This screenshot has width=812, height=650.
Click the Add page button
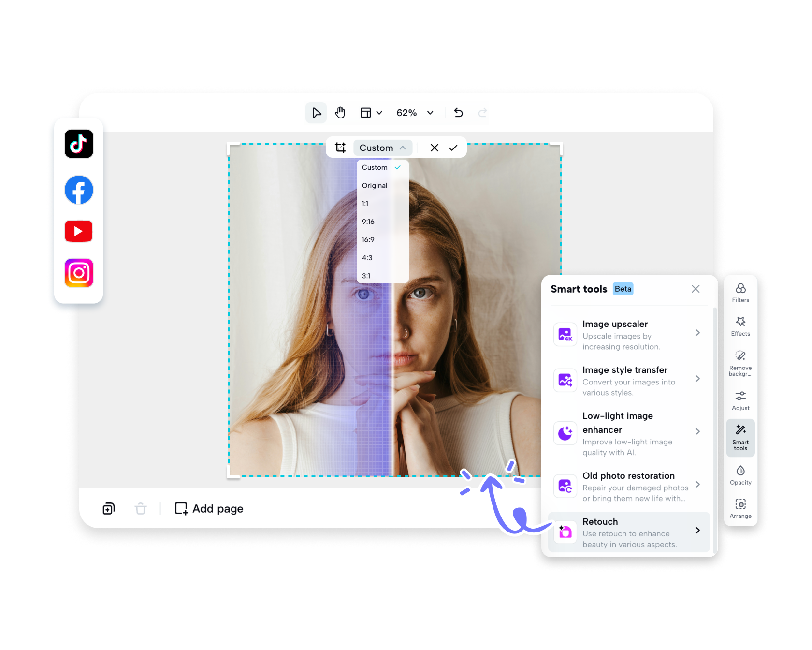point(208,508)
